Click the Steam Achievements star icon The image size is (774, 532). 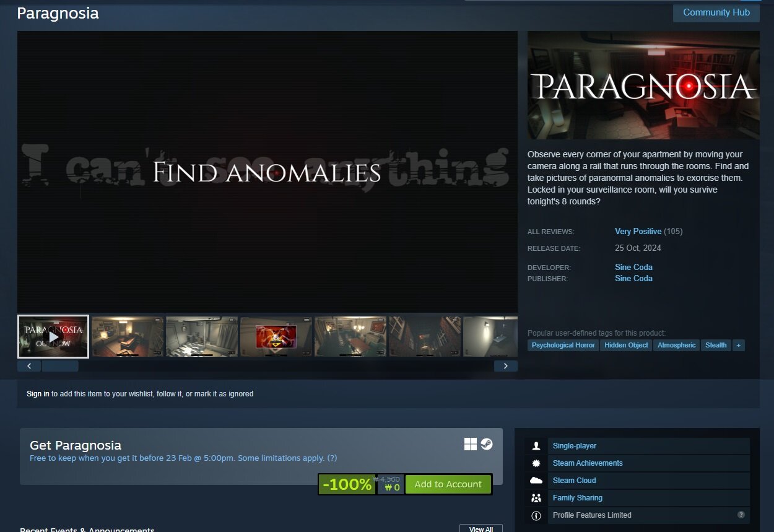(536, 463)
